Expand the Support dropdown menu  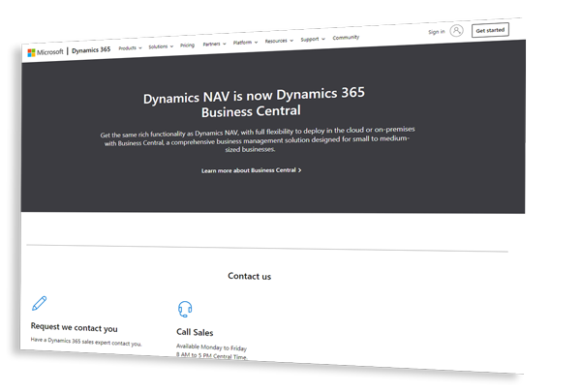[x=312, y=40]
